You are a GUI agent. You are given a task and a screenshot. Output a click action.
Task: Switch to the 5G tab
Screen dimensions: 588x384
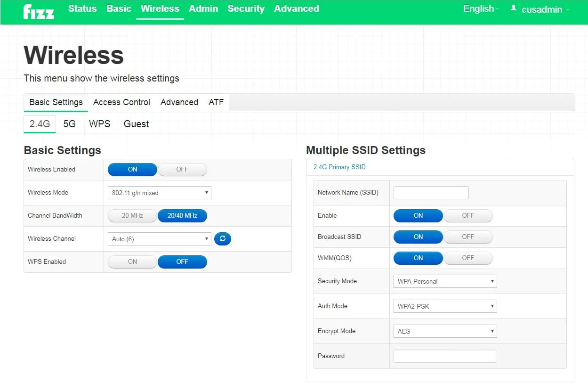point(69,124)
